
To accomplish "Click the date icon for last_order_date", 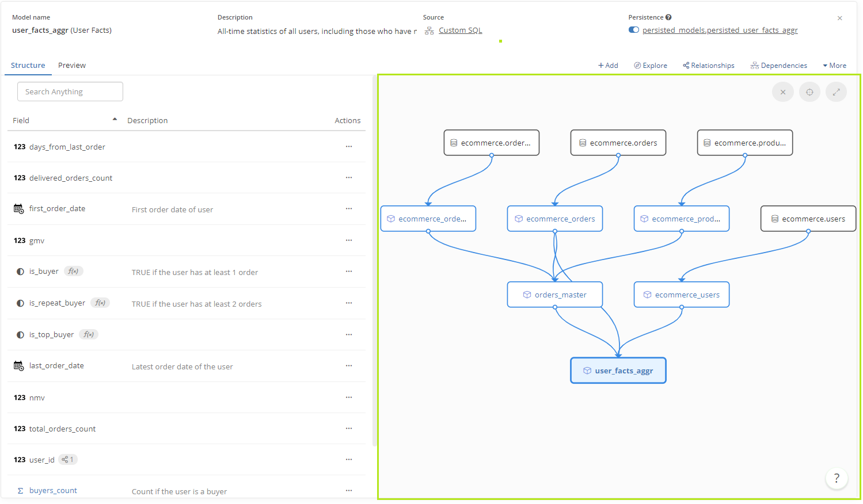I will (x=19, y=366).
